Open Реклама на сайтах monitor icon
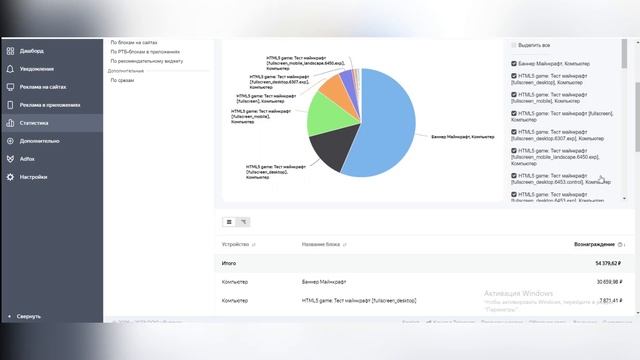640x360 pixels. tap(10, 87)
